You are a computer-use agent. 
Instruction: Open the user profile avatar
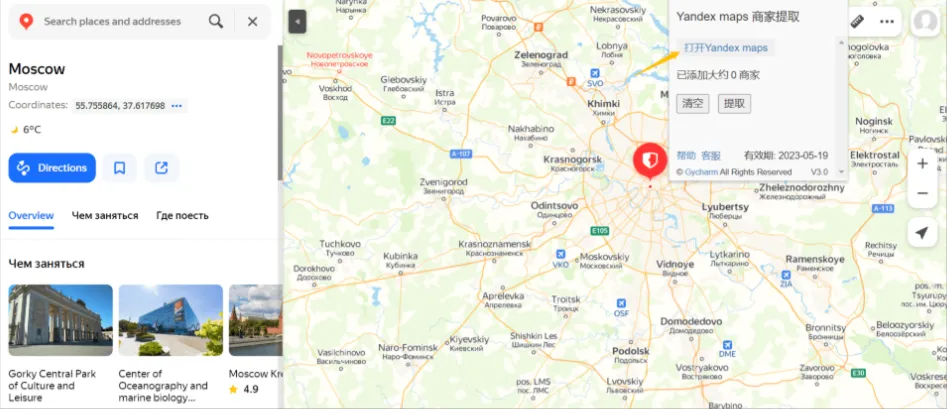pyautogui.click(x=925, y=22)
